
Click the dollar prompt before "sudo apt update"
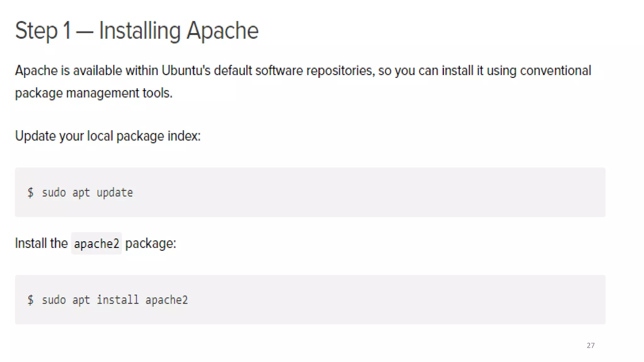coord(31,193)
